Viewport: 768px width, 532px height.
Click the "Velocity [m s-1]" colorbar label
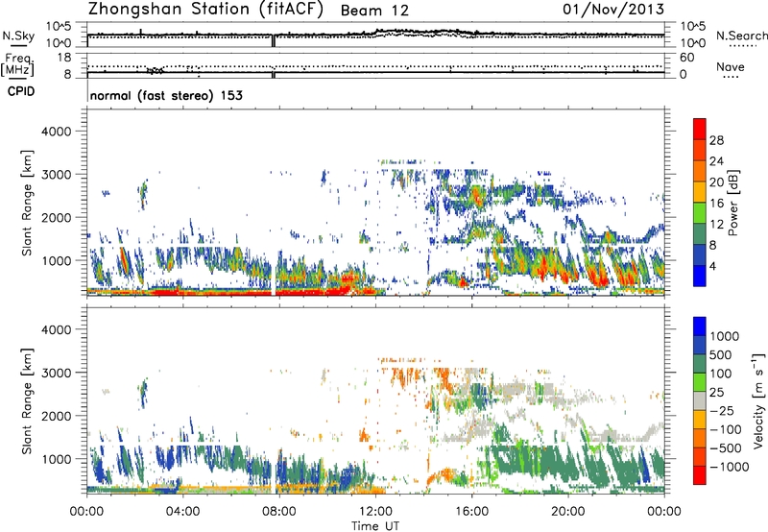click(758, 400)
